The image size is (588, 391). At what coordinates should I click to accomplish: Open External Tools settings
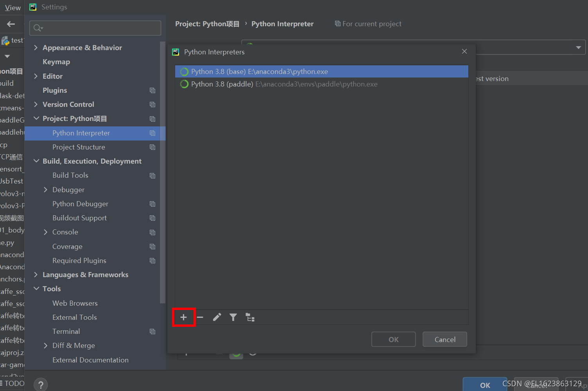tap(75, 317)
